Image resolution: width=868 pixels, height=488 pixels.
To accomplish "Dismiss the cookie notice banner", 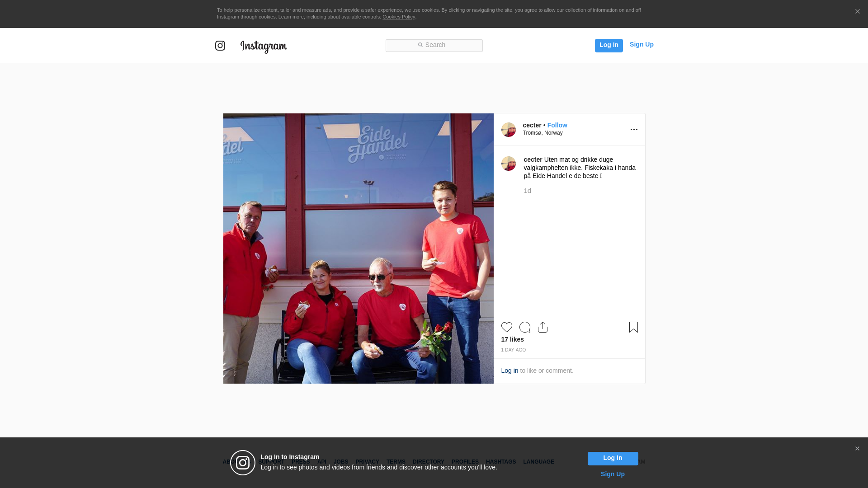I will [x=857, y=12].
